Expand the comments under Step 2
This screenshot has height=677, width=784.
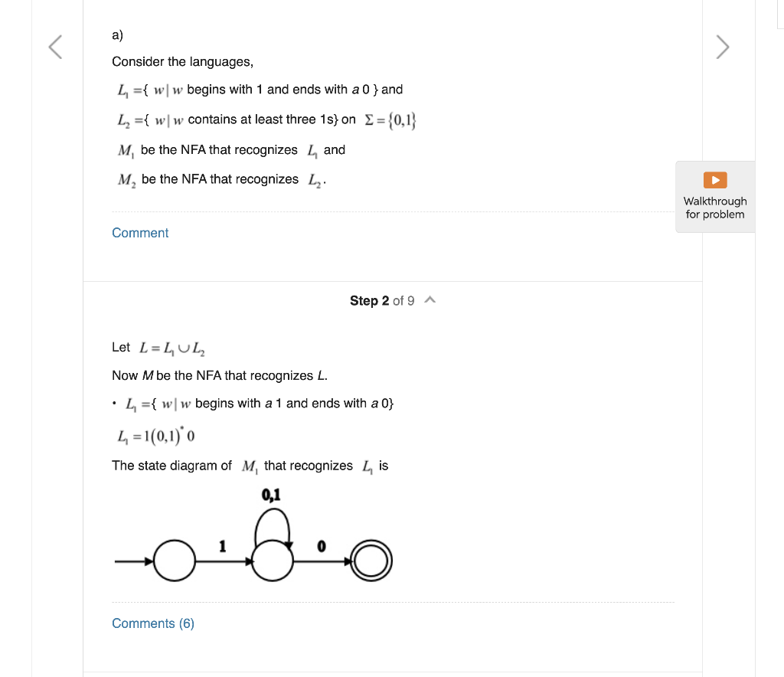153,623
